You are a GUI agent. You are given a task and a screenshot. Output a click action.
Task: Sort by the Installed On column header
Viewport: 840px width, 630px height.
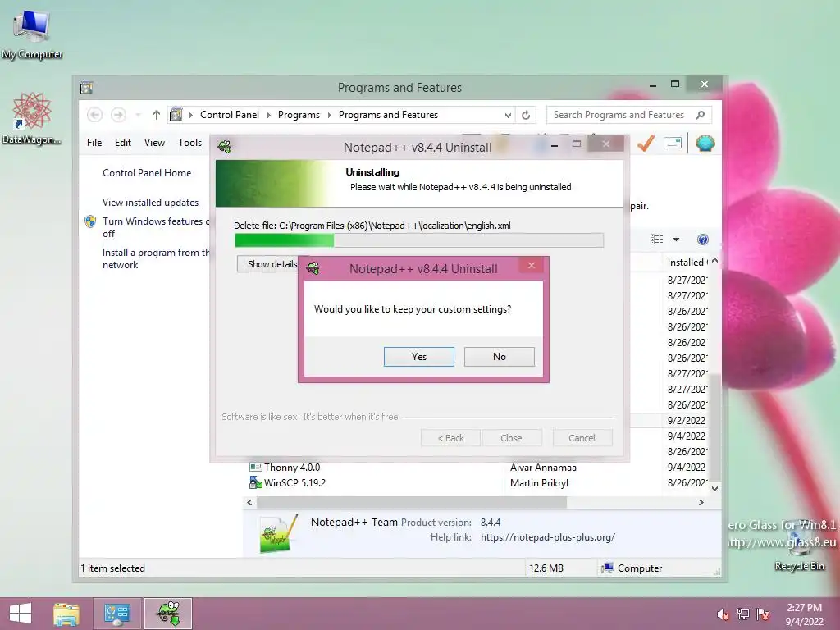pyautogui.click(x=687, y=262)
